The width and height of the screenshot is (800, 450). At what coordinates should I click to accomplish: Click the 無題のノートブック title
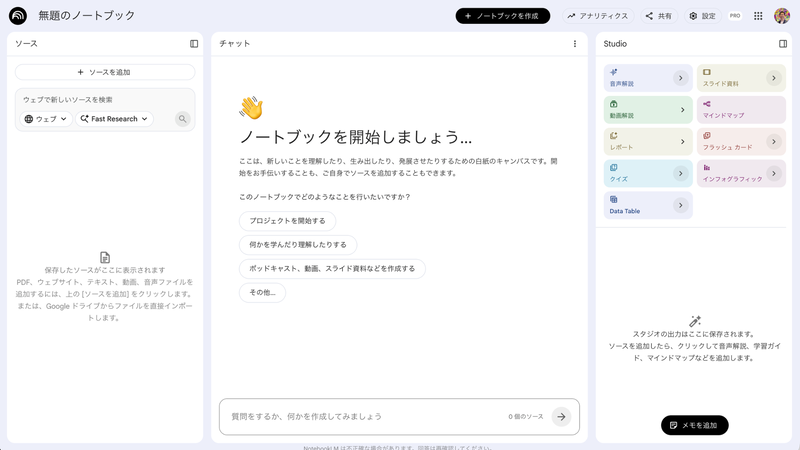coord(87,16)
